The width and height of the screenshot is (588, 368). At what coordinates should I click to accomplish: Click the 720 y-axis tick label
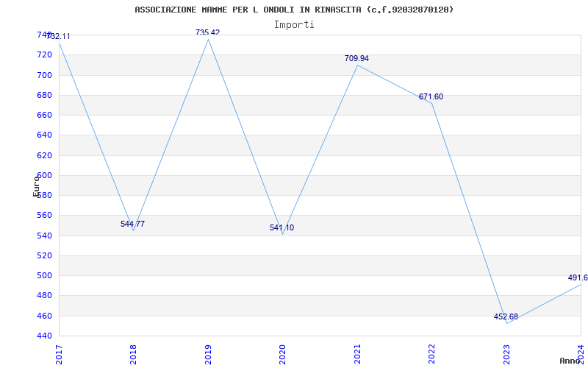click(44, 54)
